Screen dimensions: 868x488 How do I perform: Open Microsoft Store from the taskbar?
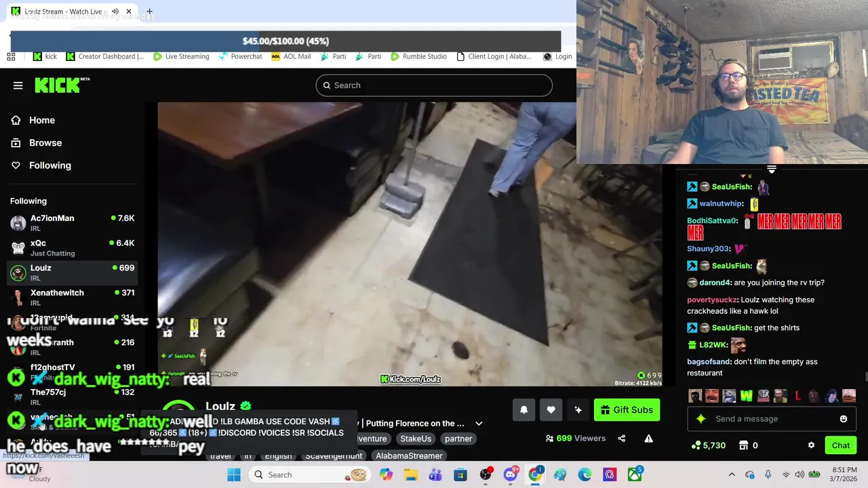click(x=460, y=474)
